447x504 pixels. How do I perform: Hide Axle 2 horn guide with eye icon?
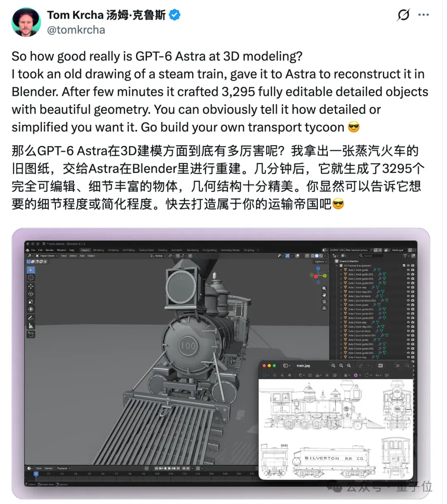click(x=408, y=305)
